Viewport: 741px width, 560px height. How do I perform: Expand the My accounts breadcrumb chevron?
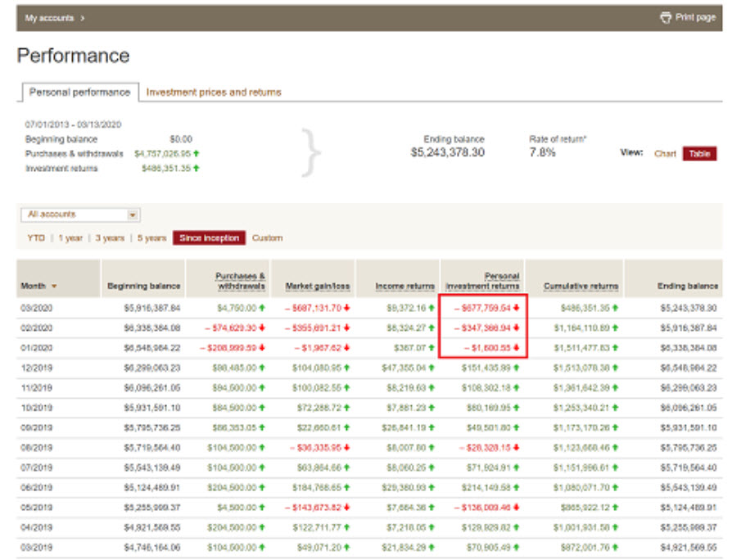83,18
